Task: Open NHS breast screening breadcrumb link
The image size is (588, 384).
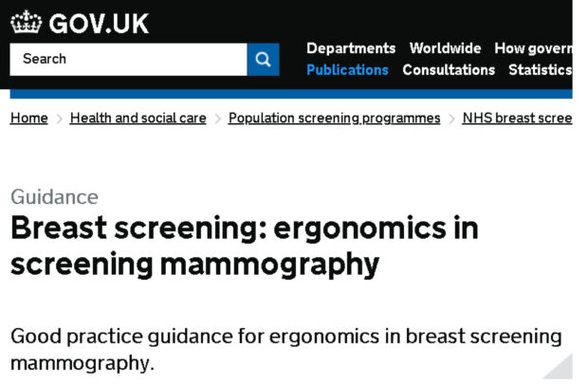Action: (517, 118)
